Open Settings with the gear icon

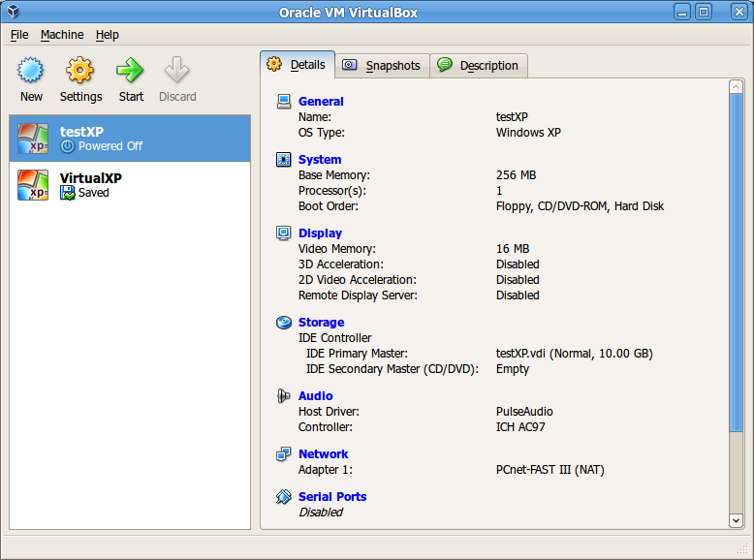[x=79, y=71]
